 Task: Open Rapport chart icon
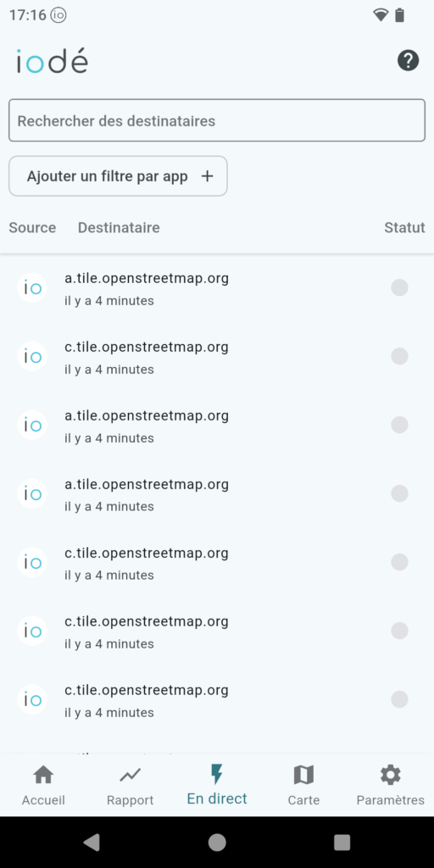point(130,776)
